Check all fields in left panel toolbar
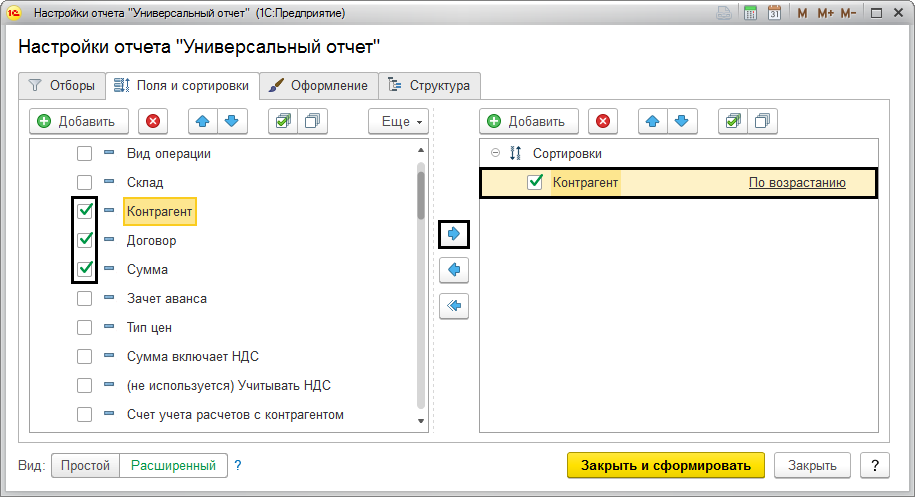 tap(283, 121)
